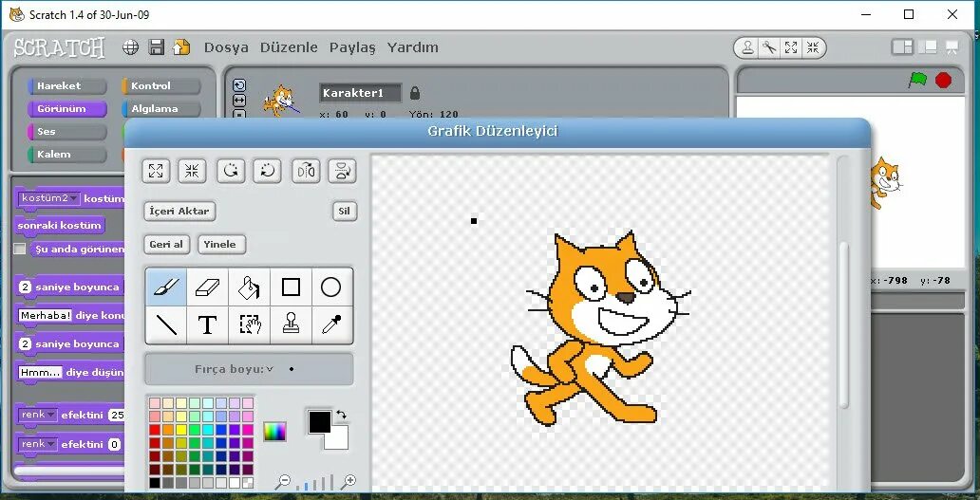Select the Text tool
The height and width of the screenshot is (500, 980).
[x=208, y=324]
